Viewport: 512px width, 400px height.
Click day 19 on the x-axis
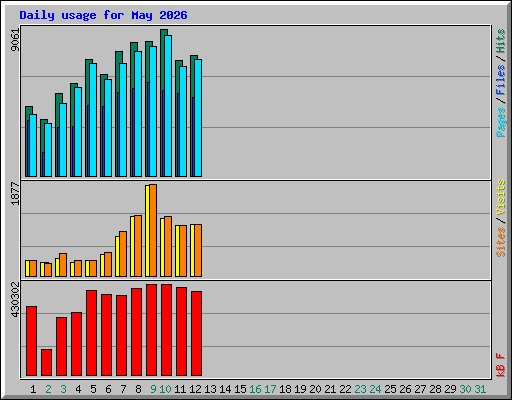[x=300, y=389]
